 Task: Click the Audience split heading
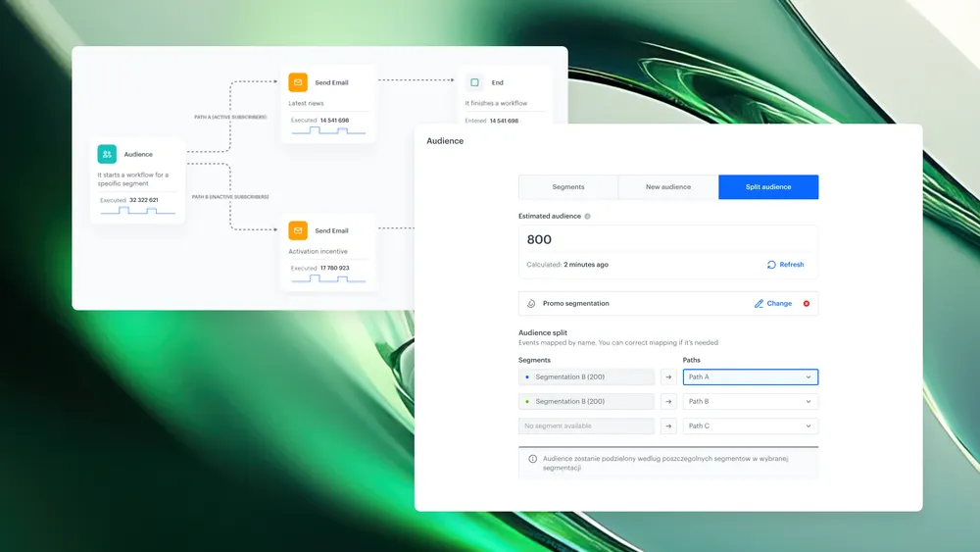pyautogui.click(x=543, y=332)
